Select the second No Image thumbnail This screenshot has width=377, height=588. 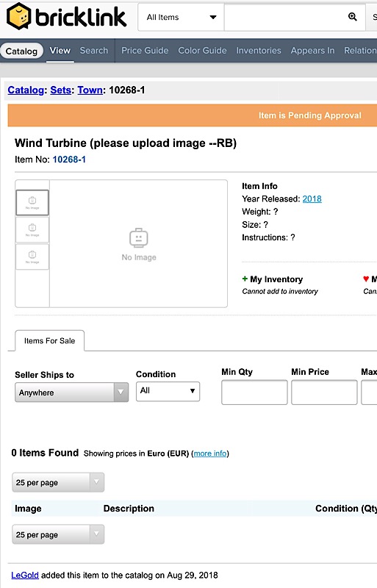point(32,230)
